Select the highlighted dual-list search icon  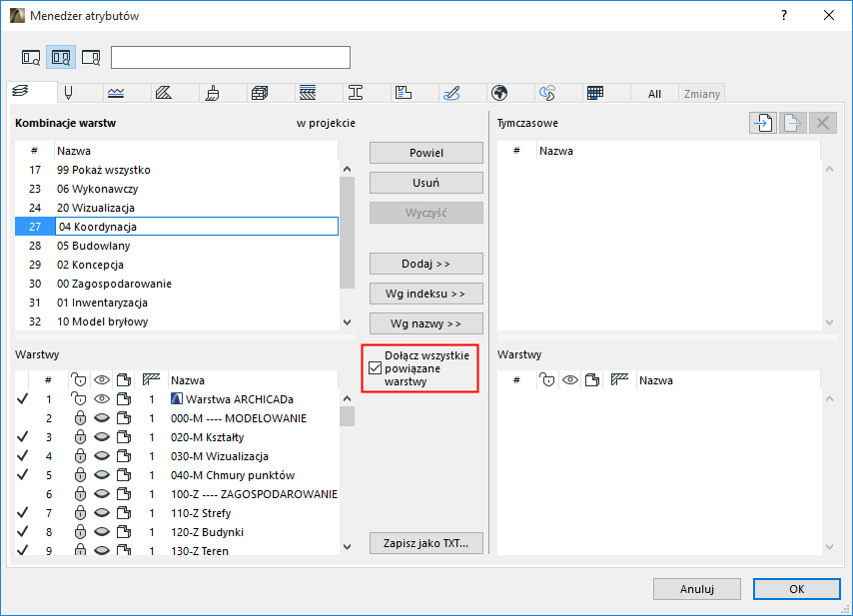pyautogui.click(x=61, y=57)
